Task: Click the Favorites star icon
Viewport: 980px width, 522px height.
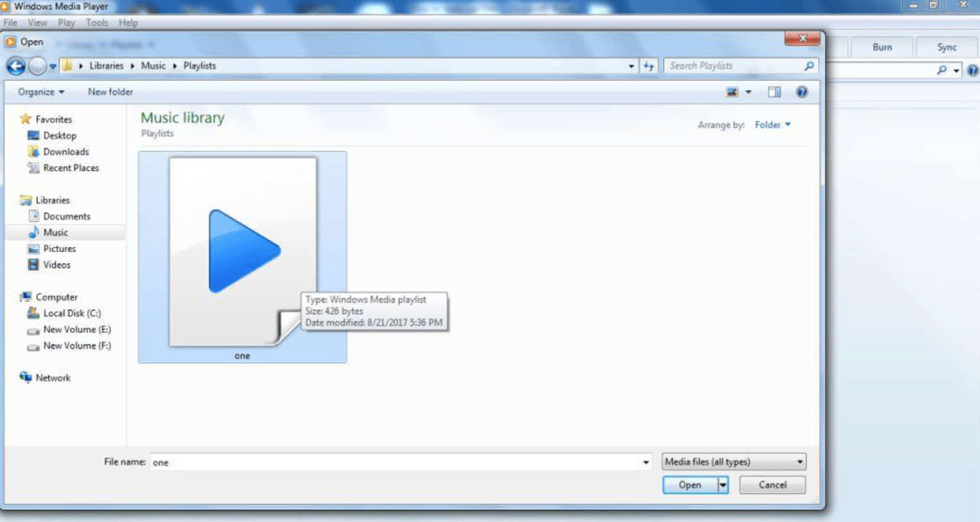Action: point(26,119)
